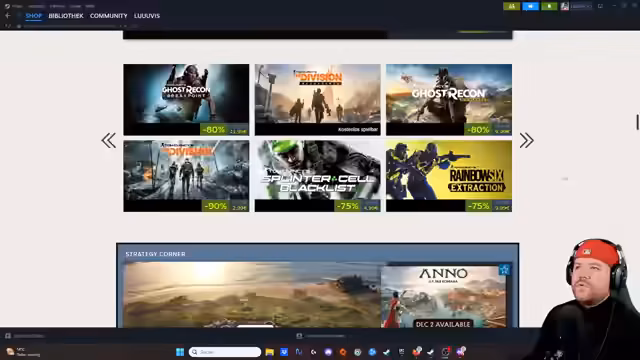The height and width of the screenshot is (360, 640).
Task: Click the blue announcements megaphone button
Action: [x=530, y=6]
